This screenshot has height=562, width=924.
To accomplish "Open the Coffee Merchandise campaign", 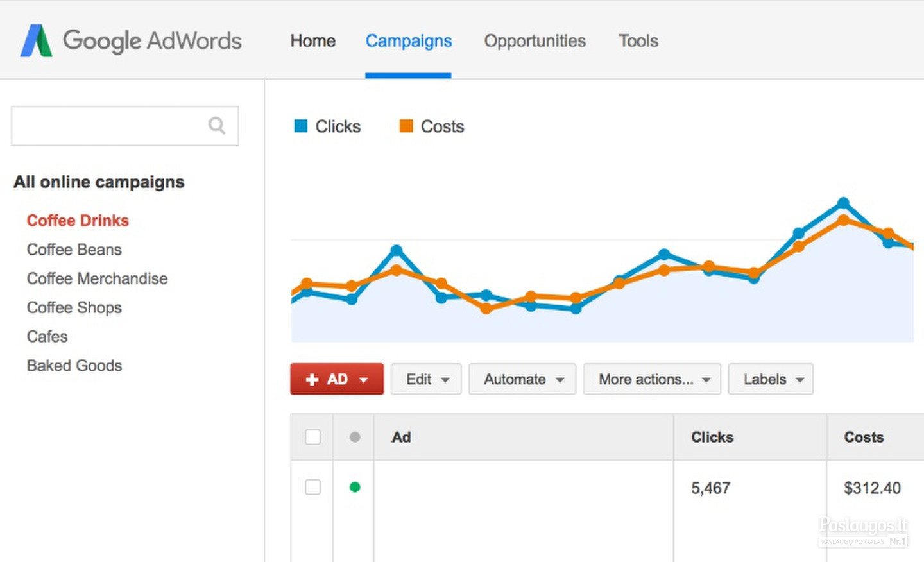I will (98, 278).
